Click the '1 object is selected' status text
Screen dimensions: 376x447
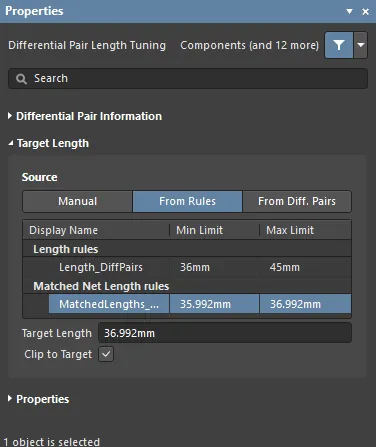(x=52, y=442)
